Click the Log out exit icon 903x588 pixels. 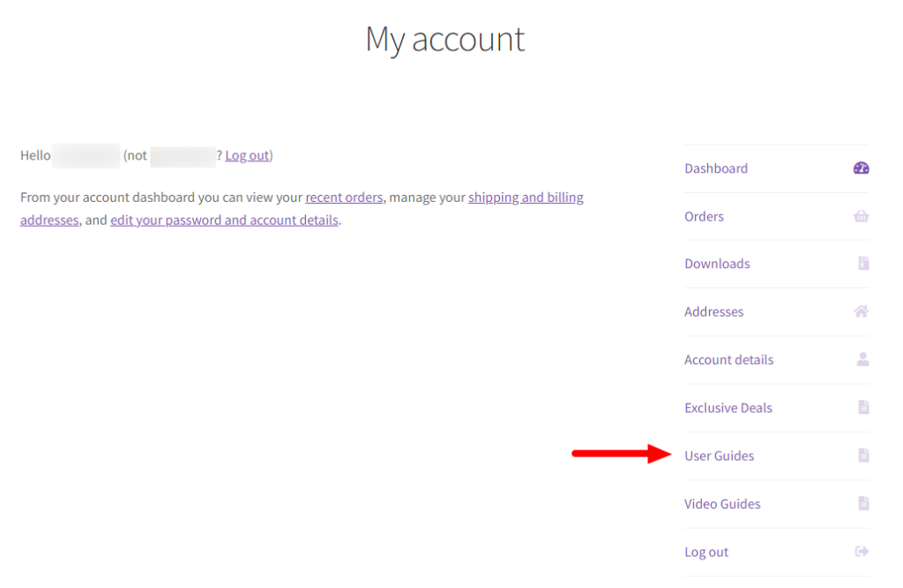click(862, 551)
